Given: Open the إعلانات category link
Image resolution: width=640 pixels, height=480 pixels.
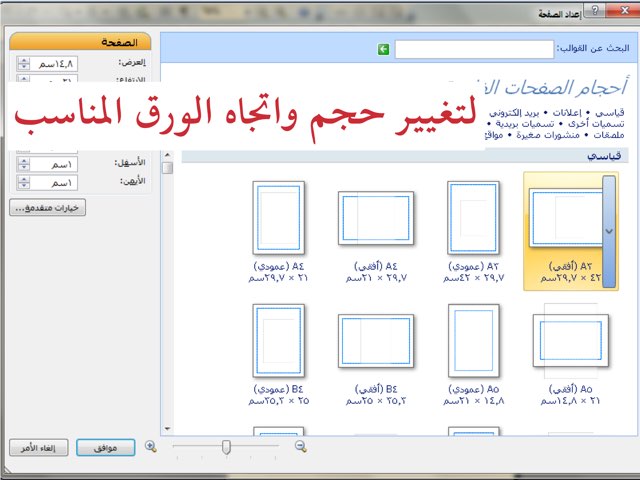Looking at the screenshot, I should [x=567, y=112].
